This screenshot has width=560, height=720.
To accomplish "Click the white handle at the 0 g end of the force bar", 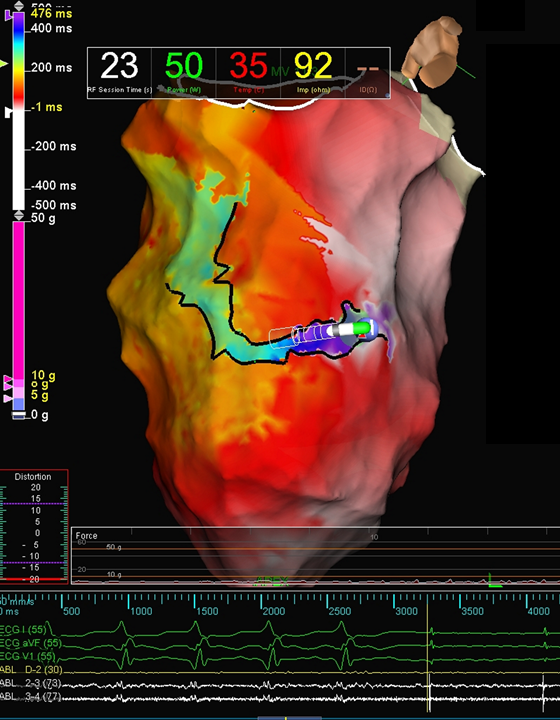I will pyautogui.click(x=18, y=415).
